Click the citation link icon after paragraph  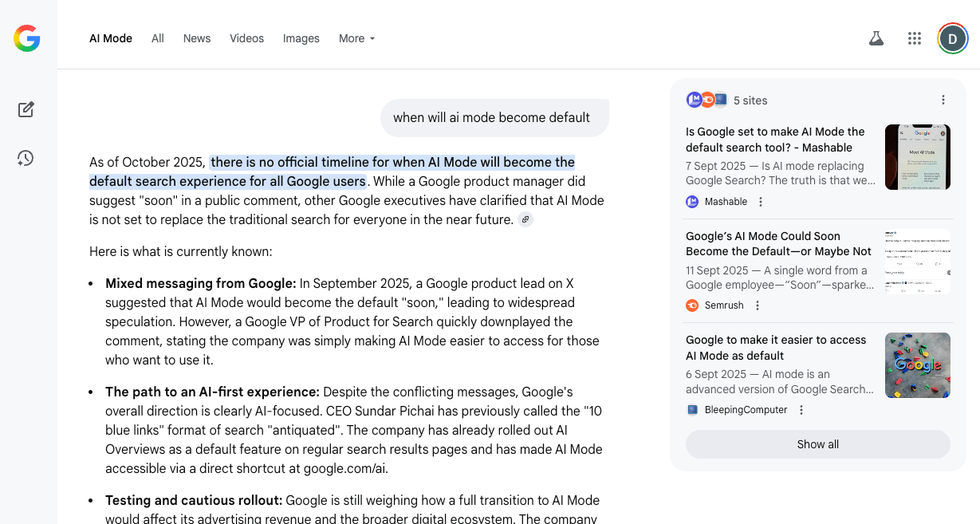coord(525,219)
